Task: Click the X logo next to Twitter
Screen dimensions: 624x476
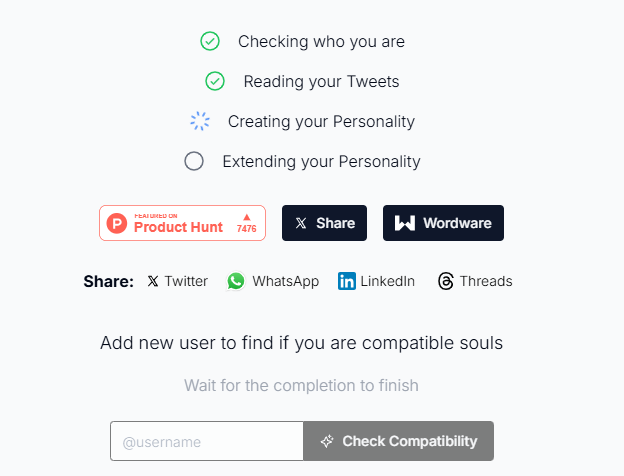Action: pos(153,281)
